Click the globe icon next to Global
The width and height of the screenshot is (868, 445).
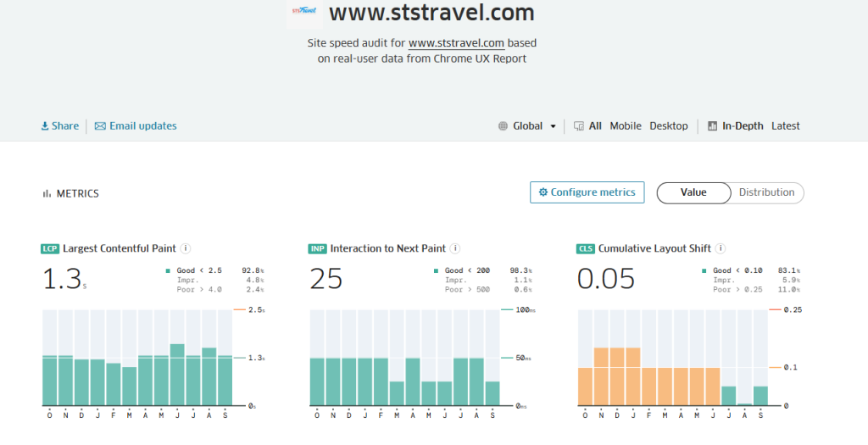click(504, 126)
